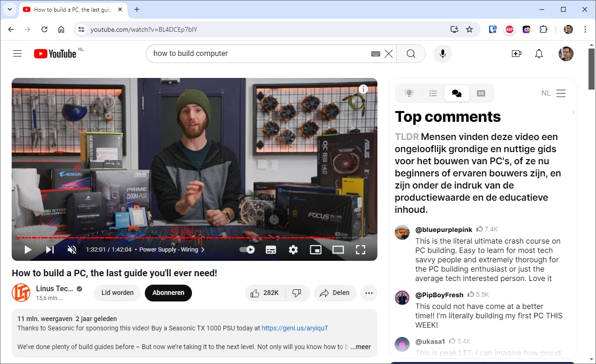Change the NL language selector in panel
596x364 pixels.
[x=546, y=93]
